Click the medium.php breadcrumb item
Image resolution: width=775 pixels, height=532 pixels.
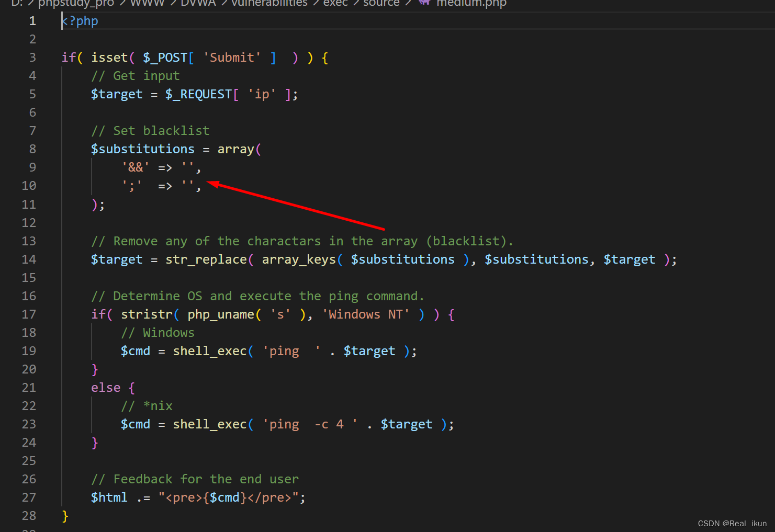tap(471, 3)
